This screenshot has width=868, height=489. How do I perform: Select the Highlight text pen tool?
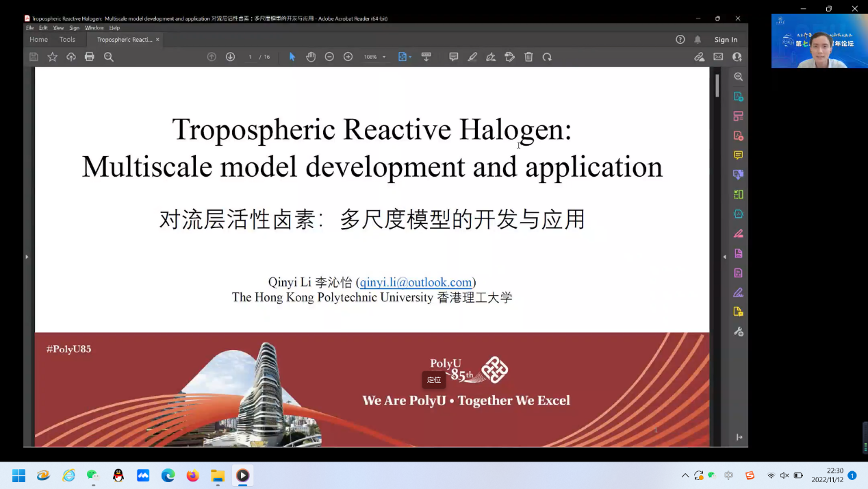pyautogui.click(x=472, y=57)
